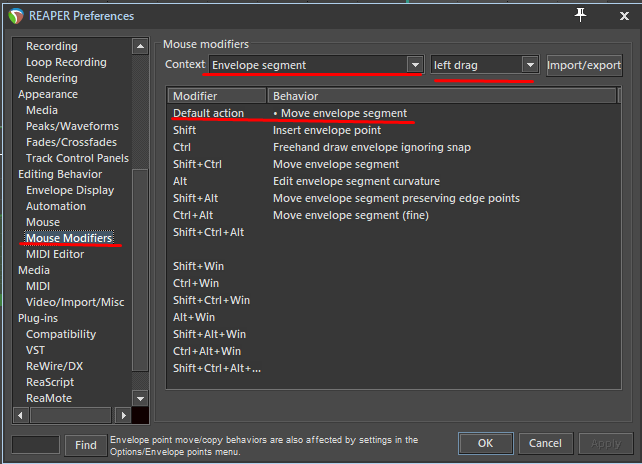
Task: Open the Appearance preferences category
Action: coord(48,94)
